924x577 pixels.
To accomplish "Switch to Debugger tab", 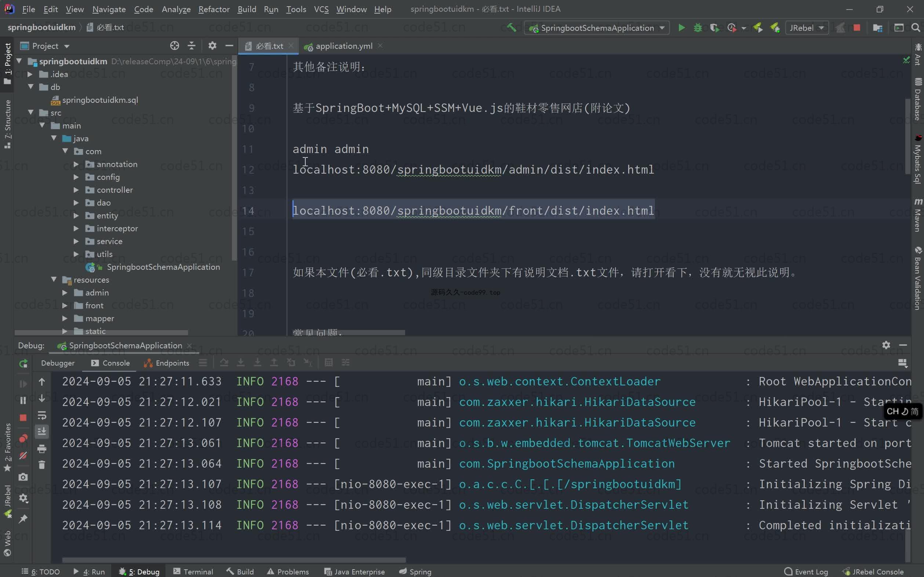I will [58, 363].
